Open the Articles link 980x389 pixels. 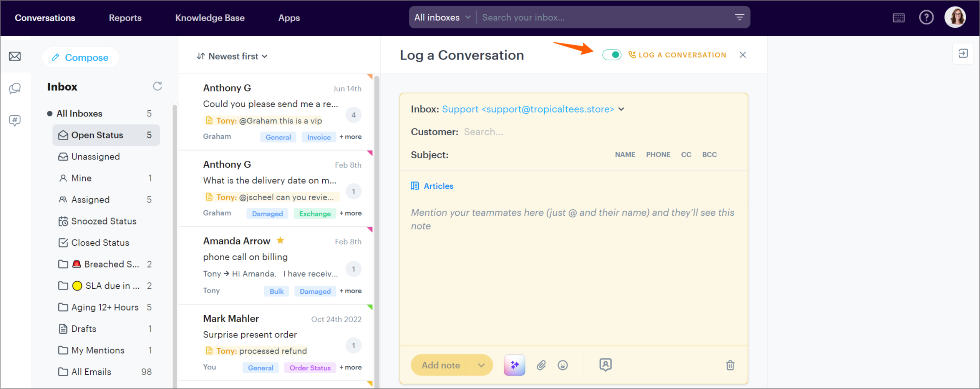pyautogui.click(x=438, y=186)
